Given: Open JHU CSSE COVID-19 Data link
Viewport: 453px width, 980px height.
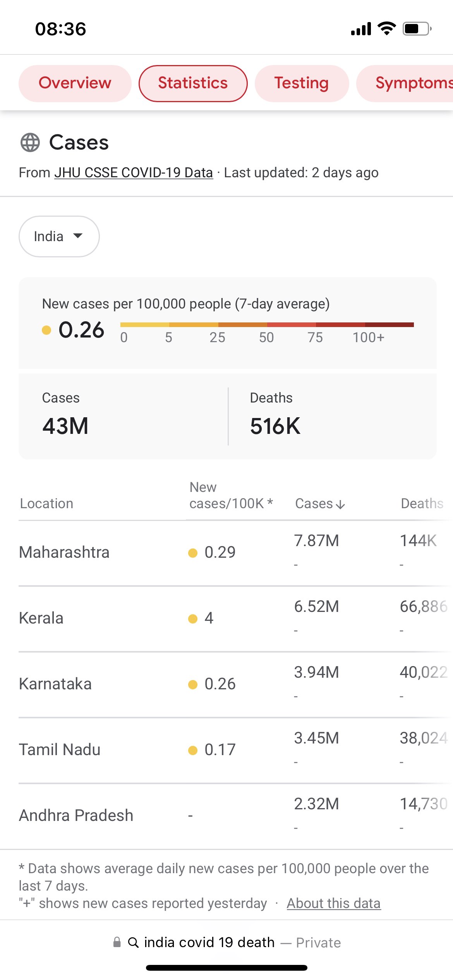Looking at the screenshot, I should (x=134, y=173).
